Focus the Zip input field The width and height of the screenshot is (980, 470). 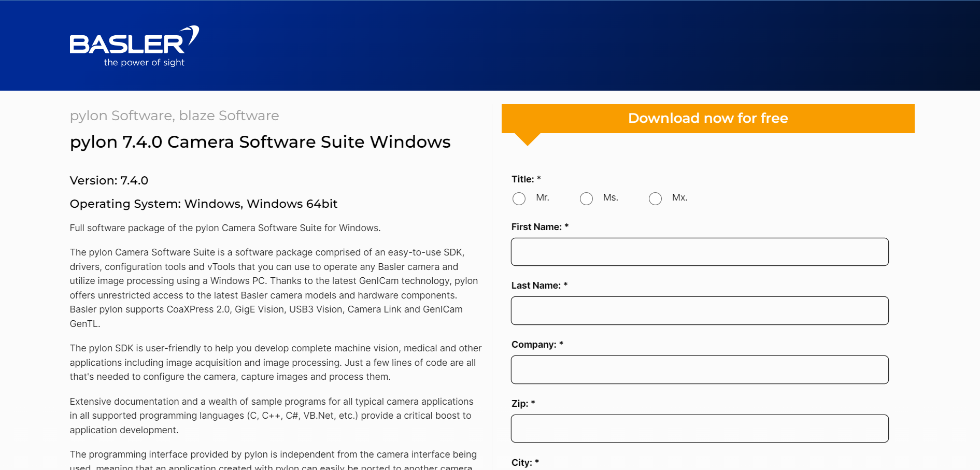tap(700, 429)
